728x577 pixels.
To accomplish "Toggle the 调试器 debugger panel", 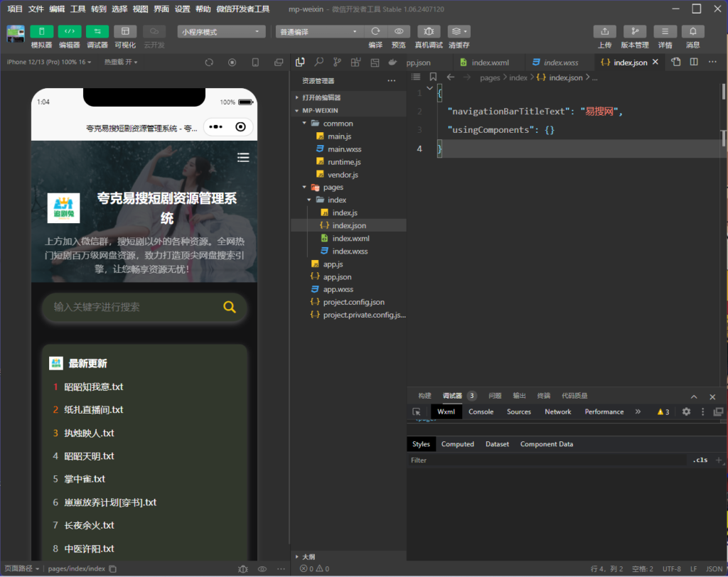I will [97, 31].
